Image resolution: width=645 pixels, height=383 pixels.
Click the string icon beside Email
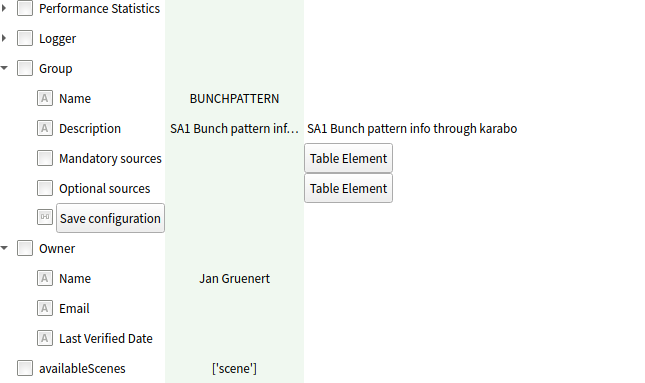pos(45,309)
